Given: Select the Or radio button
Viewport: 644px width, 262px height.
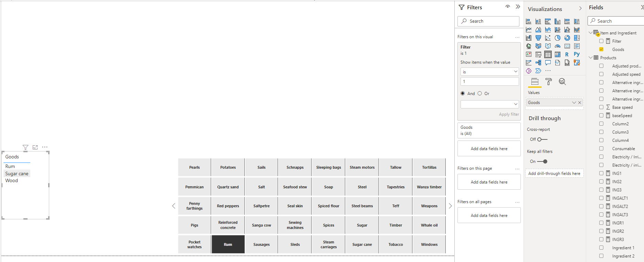Looking at the screenshot, I should [480, 93].
